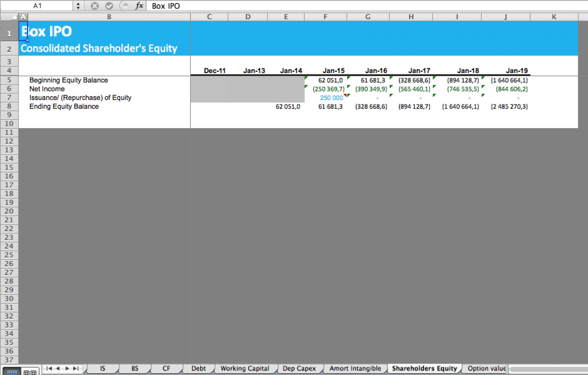Image resolution: width=588 pixels, height=375 pixels.
Task: Select column J header
Action: tap(505, 17)
